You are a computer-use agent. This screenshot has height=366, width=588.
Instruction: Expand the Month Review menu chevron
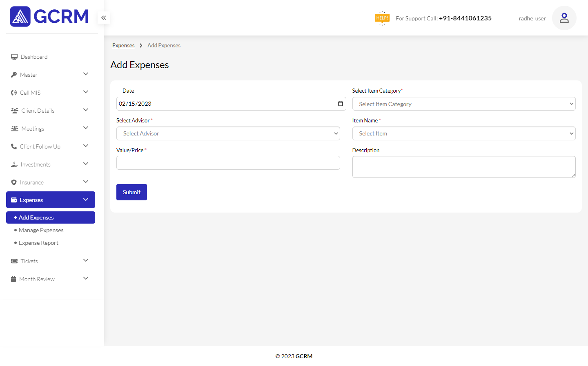(x=86, y=279)
